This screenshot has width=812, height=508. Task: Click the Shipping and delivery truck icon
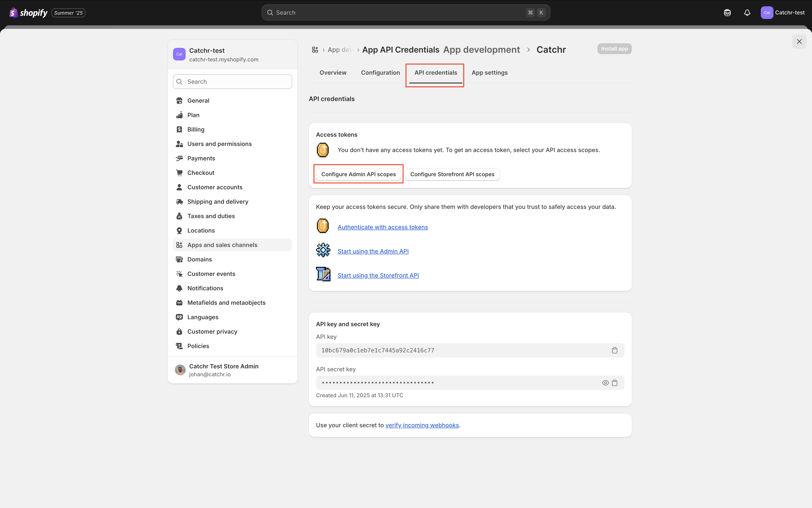179,202
